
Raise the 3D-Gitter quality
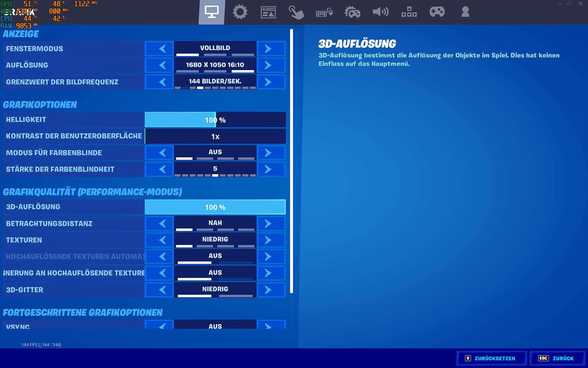pos(271,290)
